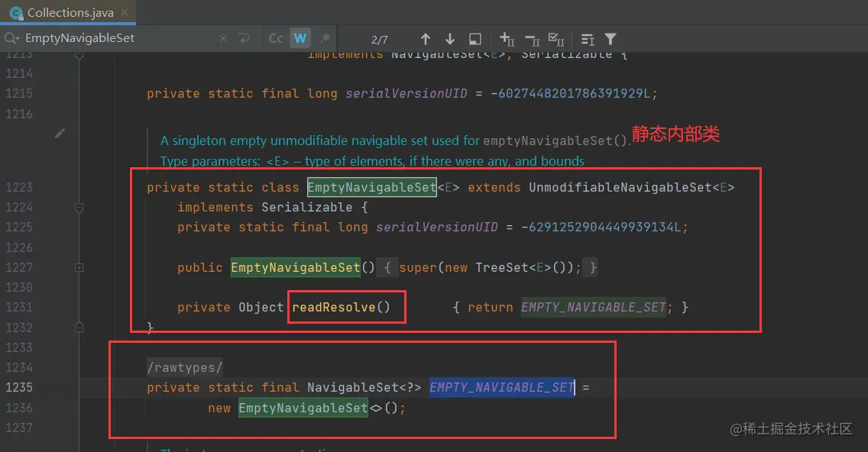Click the /rawtypes/ annotation text
The width and height of the screenshot is (868, 452).
click(184, 367)
